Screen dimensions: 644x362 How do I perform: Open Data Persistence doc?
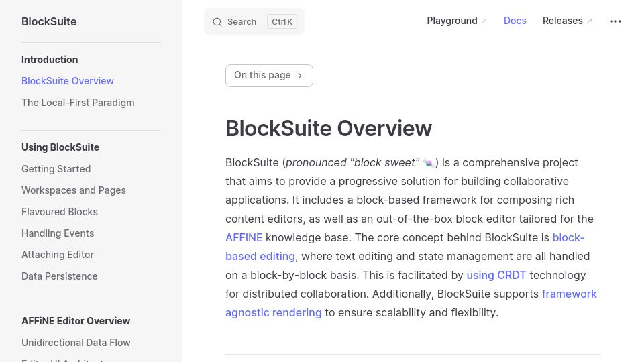coord(59,276)
